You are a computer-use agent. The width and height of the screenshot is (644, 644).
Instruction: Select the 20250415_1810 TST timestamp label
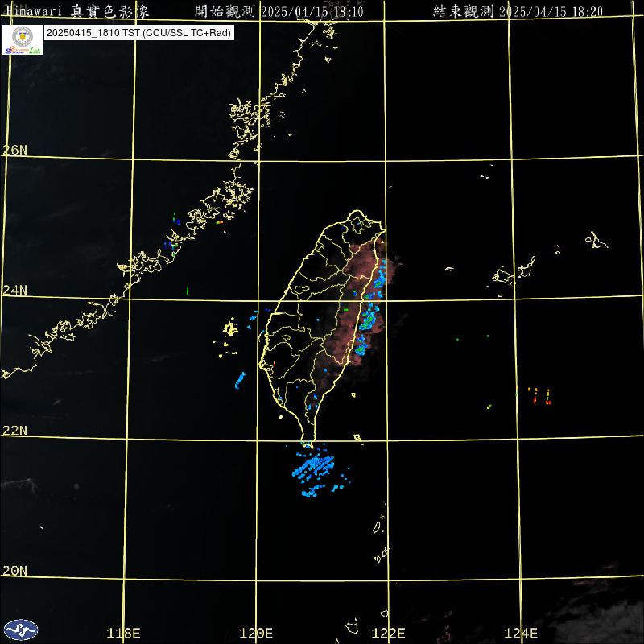[x=140, y=33]
